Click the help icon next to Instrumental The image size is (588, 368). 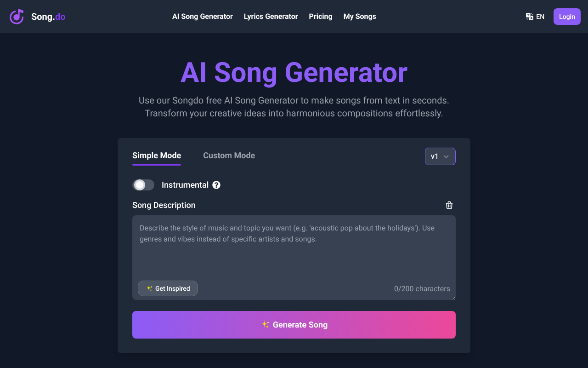pos(216,185)
